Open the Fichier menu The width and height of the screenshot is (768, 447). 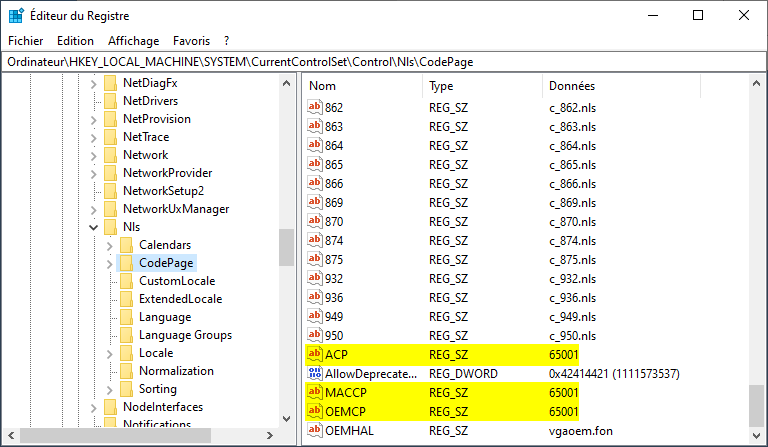click(26, 41)
